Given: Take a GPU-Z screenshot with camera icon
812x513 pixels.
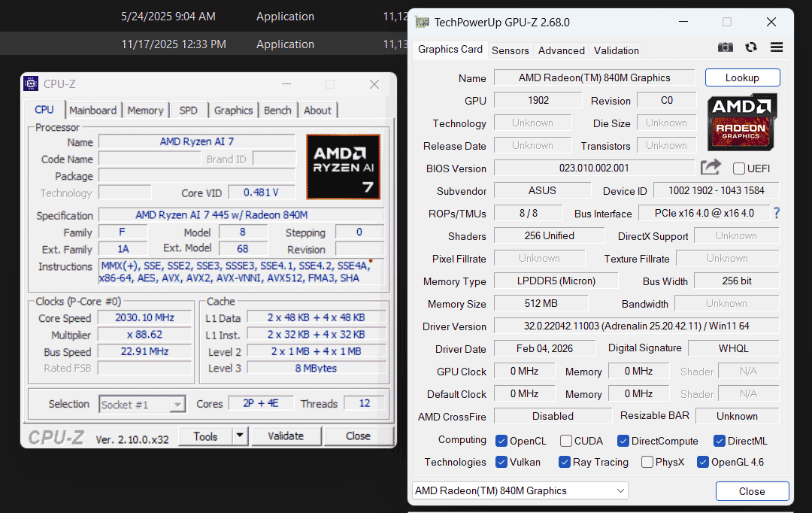Looking at the screenshot, I should (x=725, y=47).
